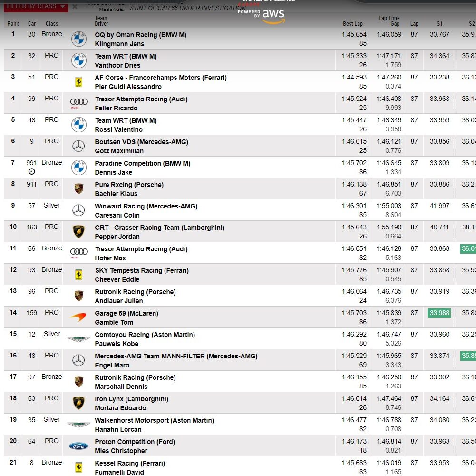This screenshot has height=476, width=476.
Task: Open the Filter By Class dropdown
Action: [x=37, y=6]
